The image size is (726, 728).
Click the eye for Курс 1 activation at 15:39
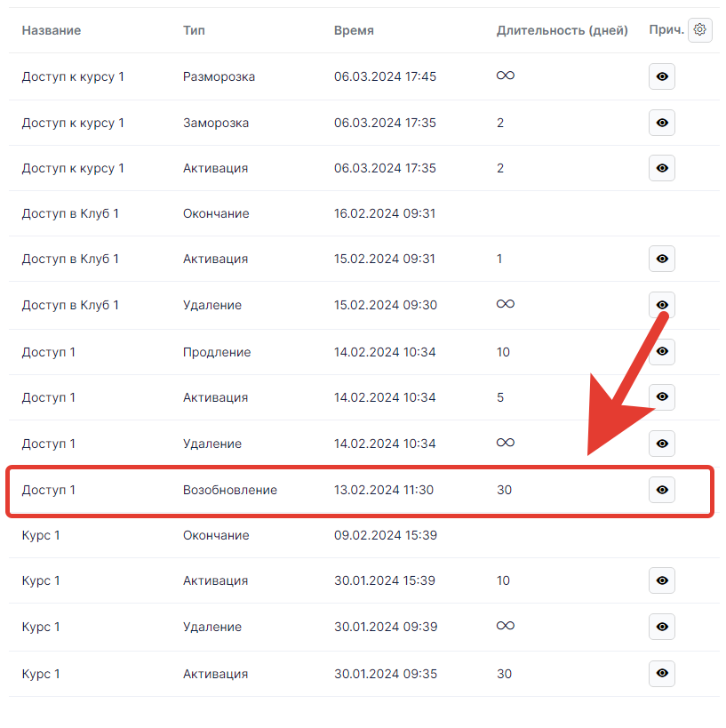pyautogui.click(x=661, y=580)
